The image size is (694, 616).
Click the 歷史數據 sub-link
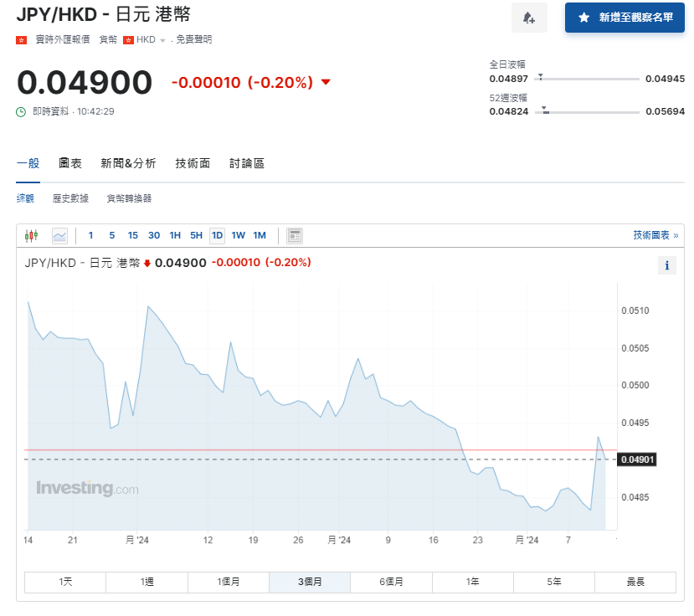70,198
